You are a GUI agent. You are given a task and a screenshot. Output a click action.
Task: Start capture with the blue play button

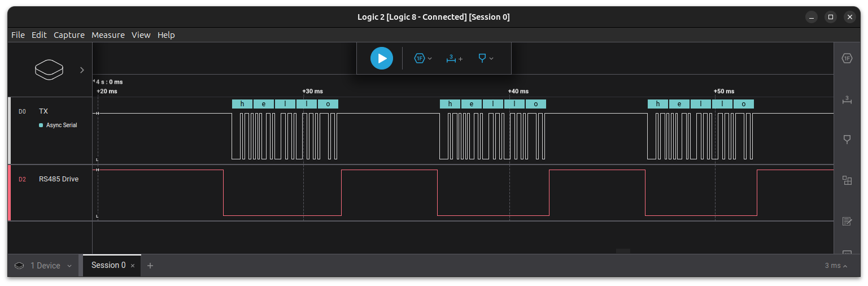point(382,58)
